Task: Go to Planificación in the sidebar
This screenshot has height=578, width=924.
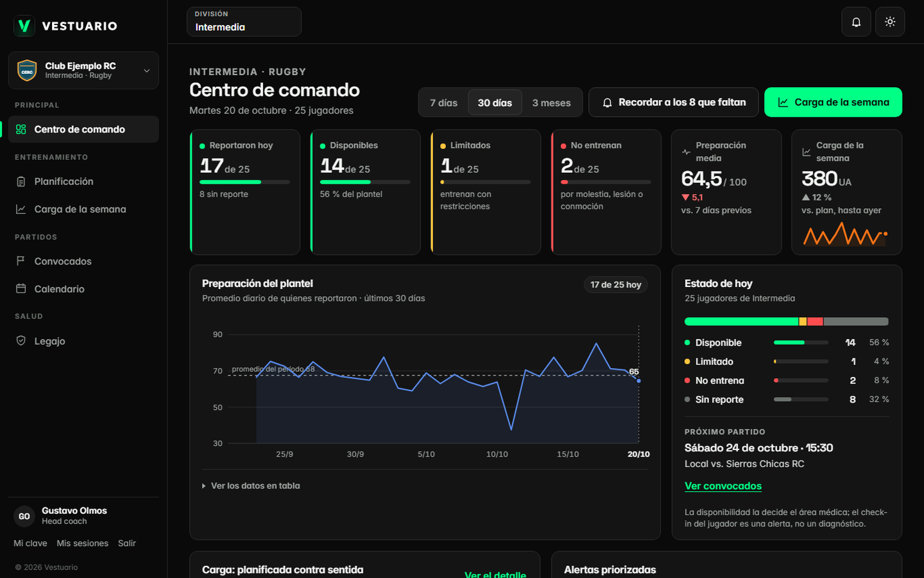Action: (83, 182)
